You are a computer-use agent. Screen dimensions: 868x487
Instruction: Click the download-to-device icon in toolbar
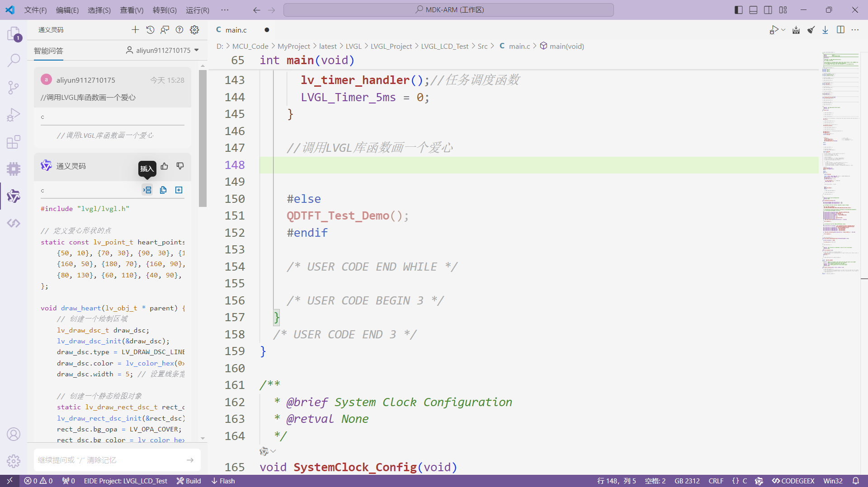(x=826, y=30)
